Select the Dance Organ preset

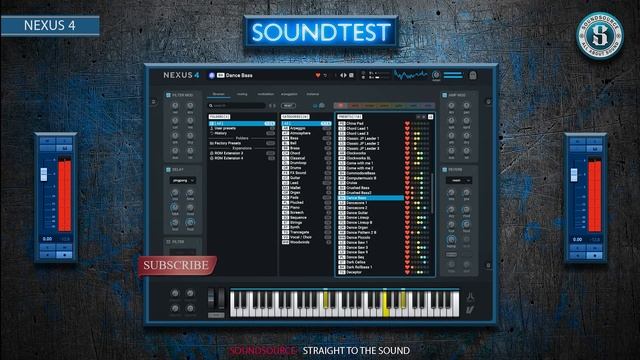(x=371, y=227)
